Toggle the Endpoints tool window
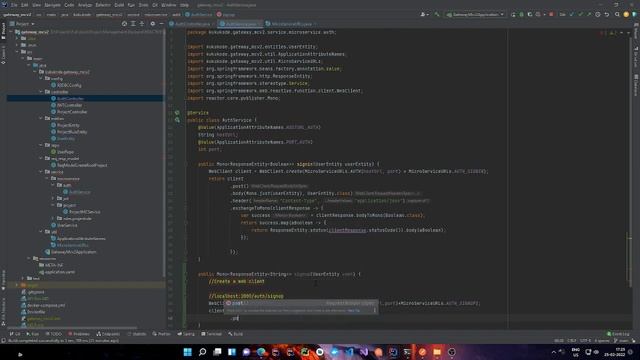 [108, 334]
